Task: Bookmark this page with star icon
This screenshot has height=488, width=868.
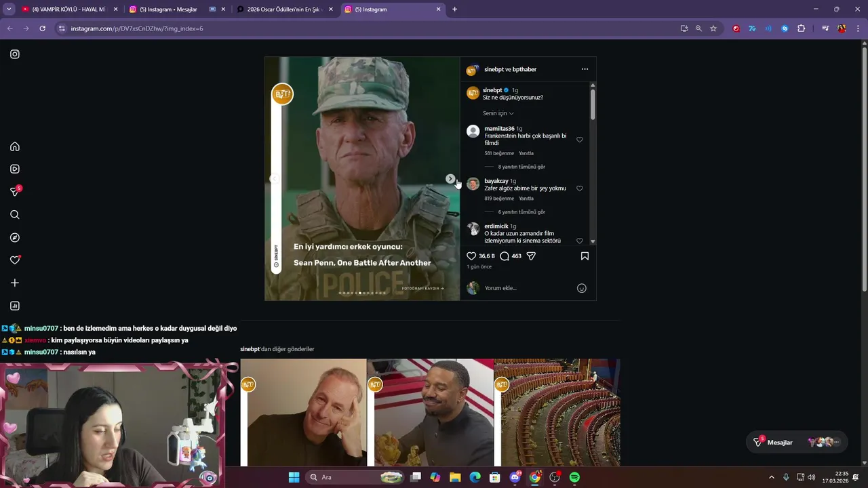Action: click(x=713, y=28)
